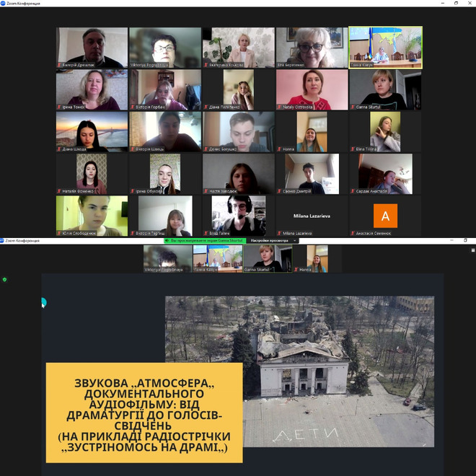Image resolution: width=476 pixels, height=476 pixels.
Task: Select Ганна Кавун's flag-background video in the thumbnail strip
Action: [217, 258]
